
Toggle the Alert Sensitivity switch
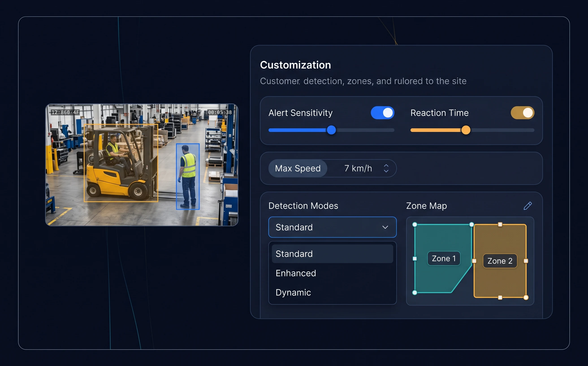(x=383, y=113)
